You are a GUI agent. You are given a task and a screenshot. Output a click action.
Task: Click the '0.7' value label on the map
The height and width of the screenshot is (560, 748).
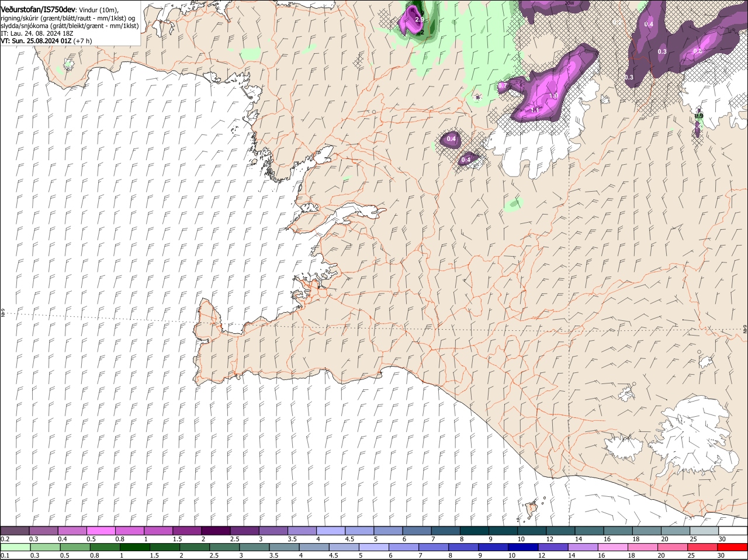pos(503,86)
